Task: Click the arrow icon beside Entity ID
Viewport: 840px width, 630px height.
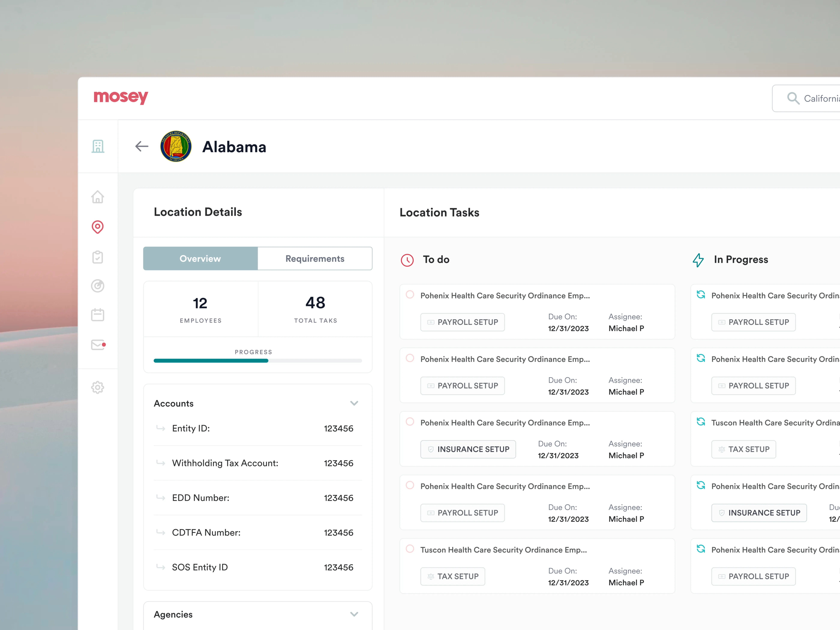Action: [161, 428]
